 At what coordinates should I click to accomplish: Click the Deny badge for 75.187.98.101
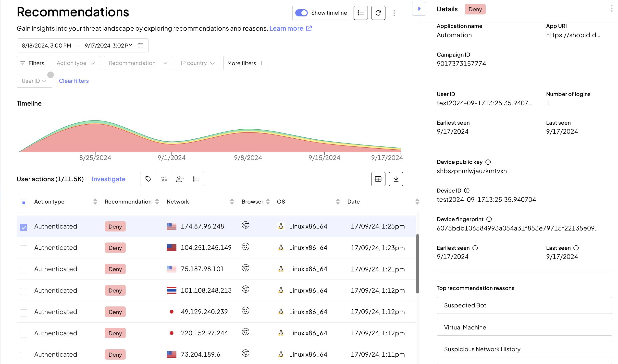tap(115, 269)
